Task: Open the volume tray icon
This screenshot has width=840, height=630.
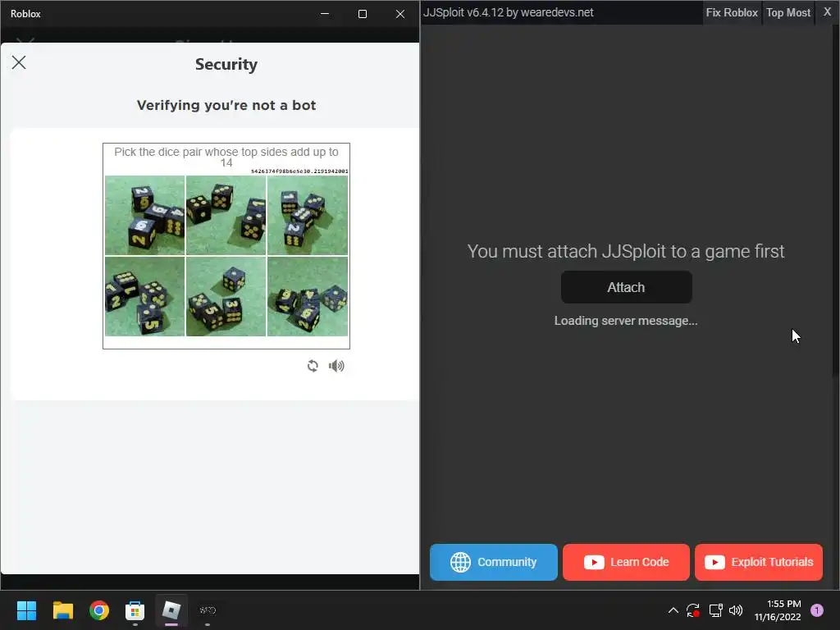Action: click(736, 610)
